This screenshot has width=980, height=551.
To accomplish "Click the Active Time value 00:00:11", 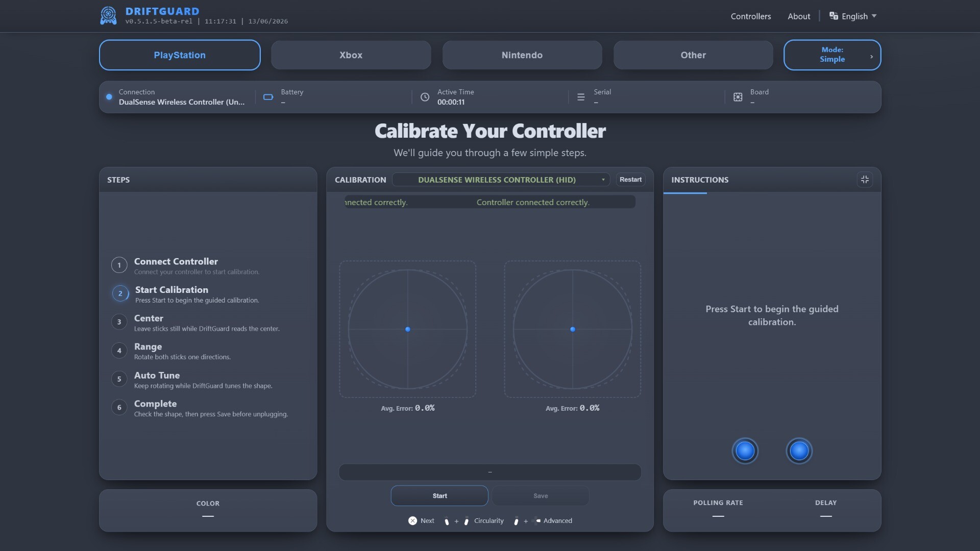I will coord(451,102).
